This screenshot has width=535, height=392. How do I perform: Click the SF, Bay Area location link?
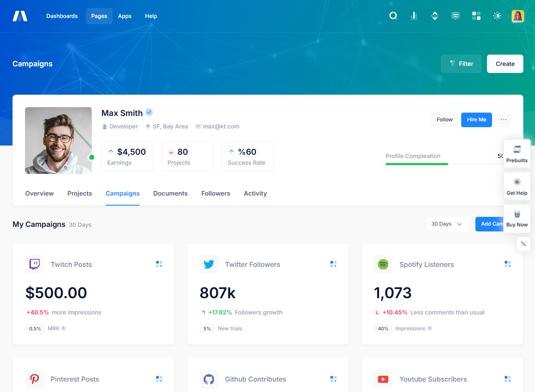pos(166,126)
